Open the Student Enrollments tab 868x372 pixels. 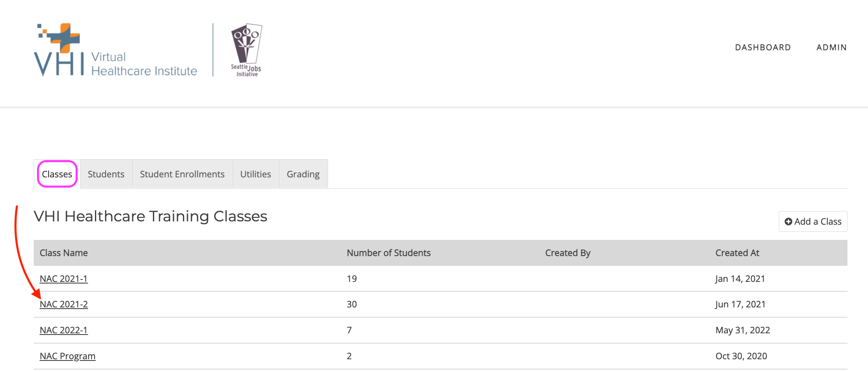(x=182, y=174)
